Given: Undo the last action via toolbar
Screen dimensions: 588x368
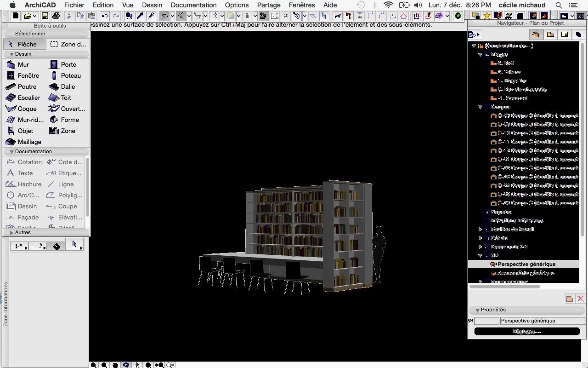Looking at the screenshot, I should click(105, 16).
